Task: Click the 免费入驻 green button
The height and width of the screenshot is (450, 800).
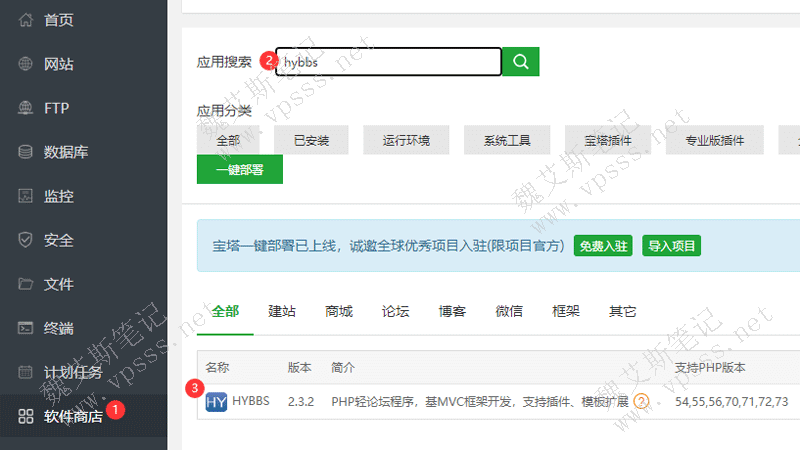Action: click(603, 246)
